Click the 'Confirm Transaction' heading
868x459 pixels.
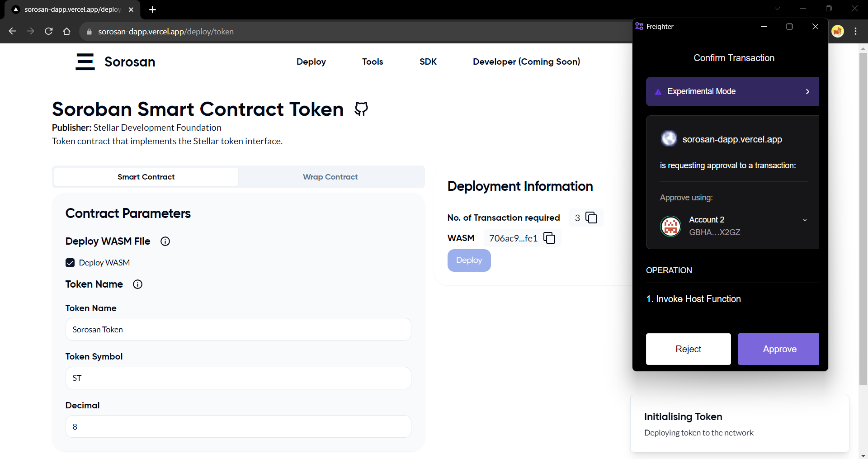pos(734,58)
